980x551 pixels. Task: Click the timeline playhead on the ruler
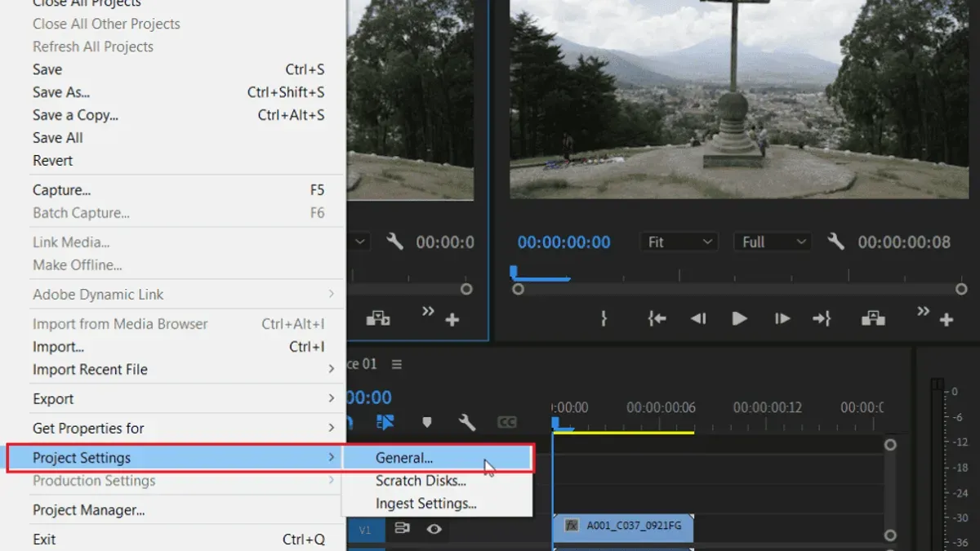555,423
